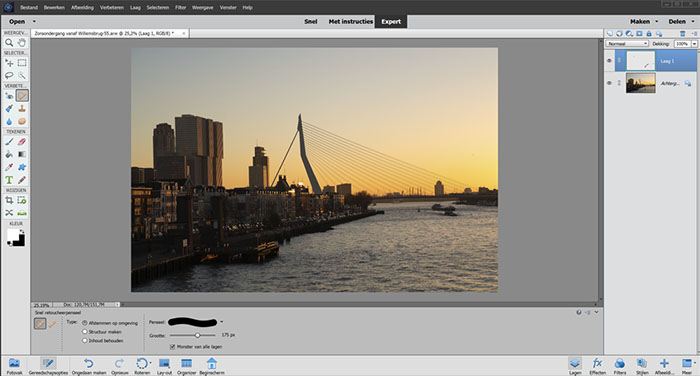Switch to the Snel mode tab

[x=311, y=21]
